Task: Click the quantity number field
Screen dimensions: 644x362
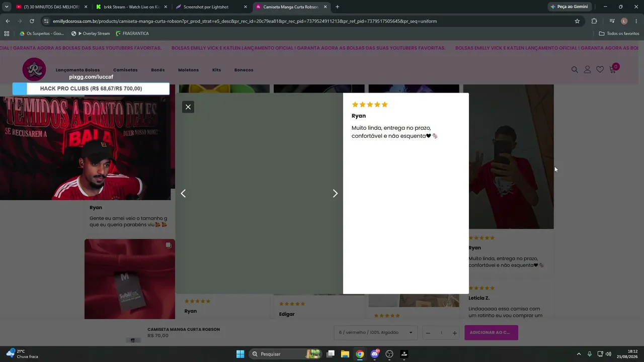Action: tap(441, 333)
